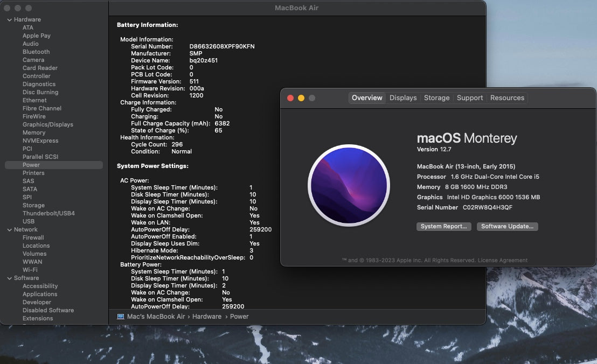The width and height of the screenshot is (597, 364).
Task: Collapse the Network section in sidebar
Action: pos(9,230)
